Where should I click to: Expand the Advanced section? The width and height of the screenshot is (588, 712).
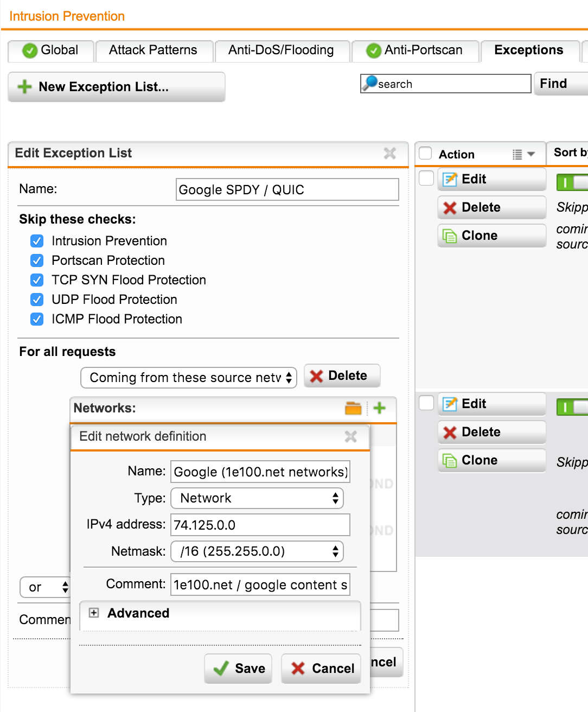click(x=94, y=613)
